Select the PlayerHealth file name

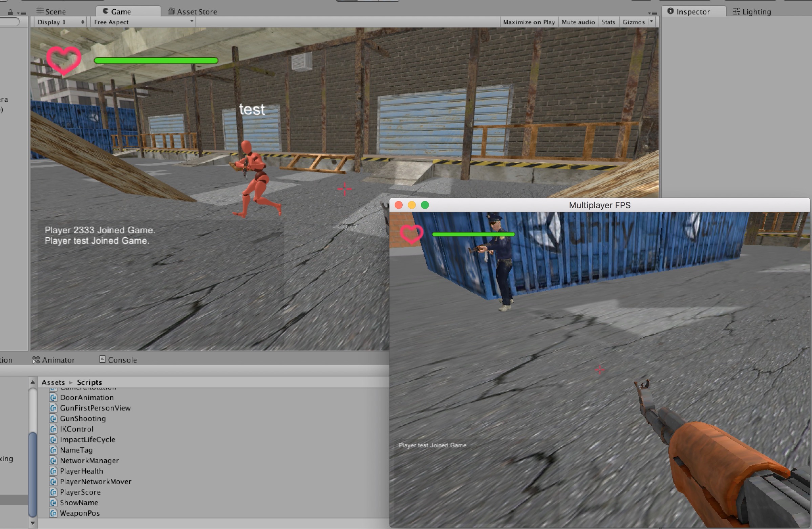pos(81,471)
